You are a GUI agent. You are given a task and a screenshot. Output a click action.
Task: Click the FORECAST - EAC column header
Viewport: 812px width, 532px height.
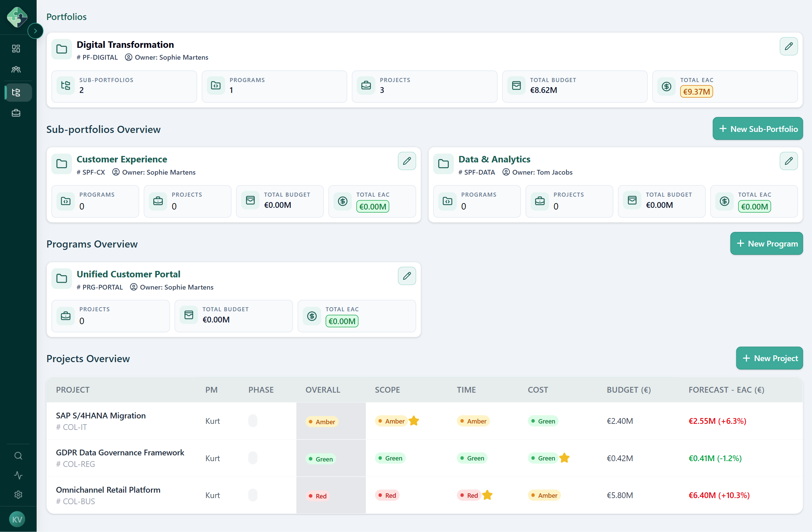(x=727, y=390)
